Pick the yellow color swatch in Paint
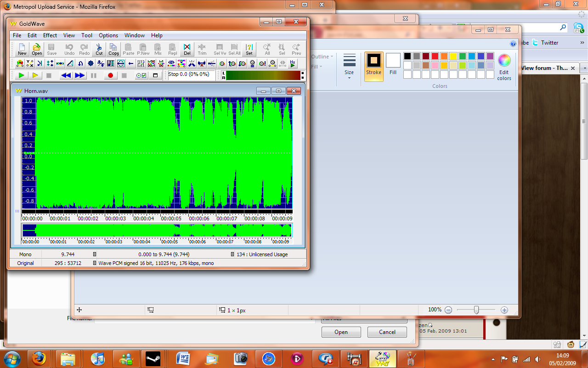Screen dimensions: 588x368 point(453,56)
